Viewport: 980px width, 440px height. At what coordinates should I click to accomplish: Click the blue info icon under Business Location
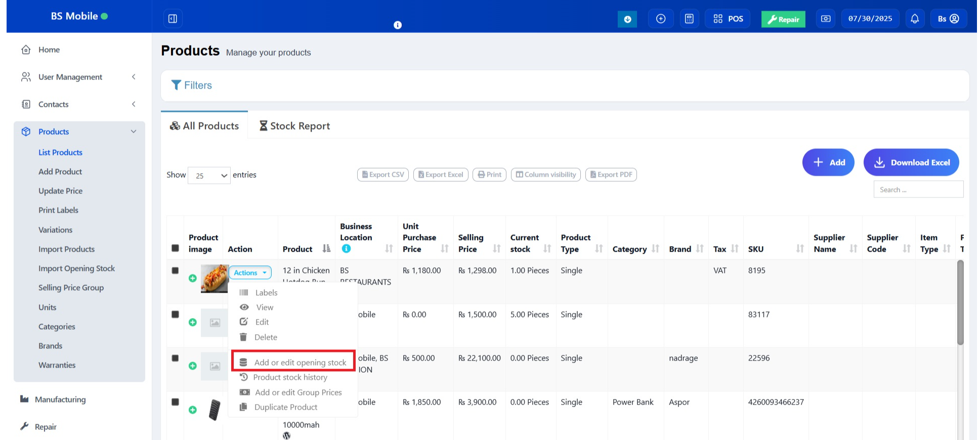[x=346, y=249]
